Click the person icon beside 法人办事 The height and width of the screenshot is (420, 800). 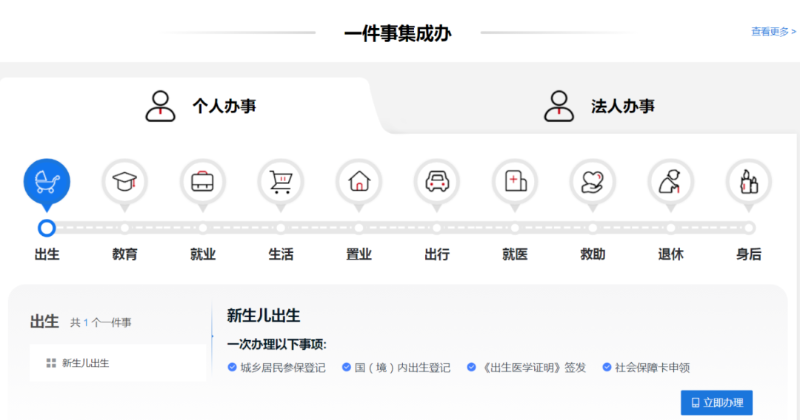point(559,106)
